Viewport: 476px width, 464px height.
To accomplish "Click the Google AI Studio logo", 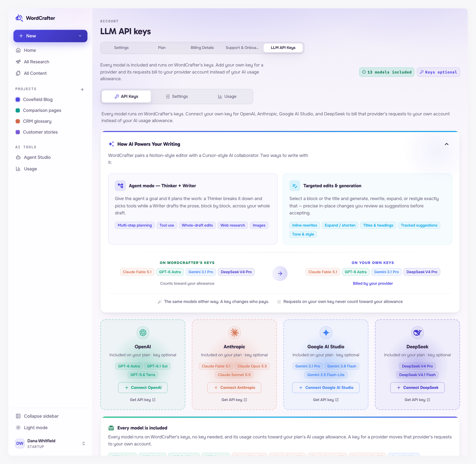I will (x=326, y=333).
